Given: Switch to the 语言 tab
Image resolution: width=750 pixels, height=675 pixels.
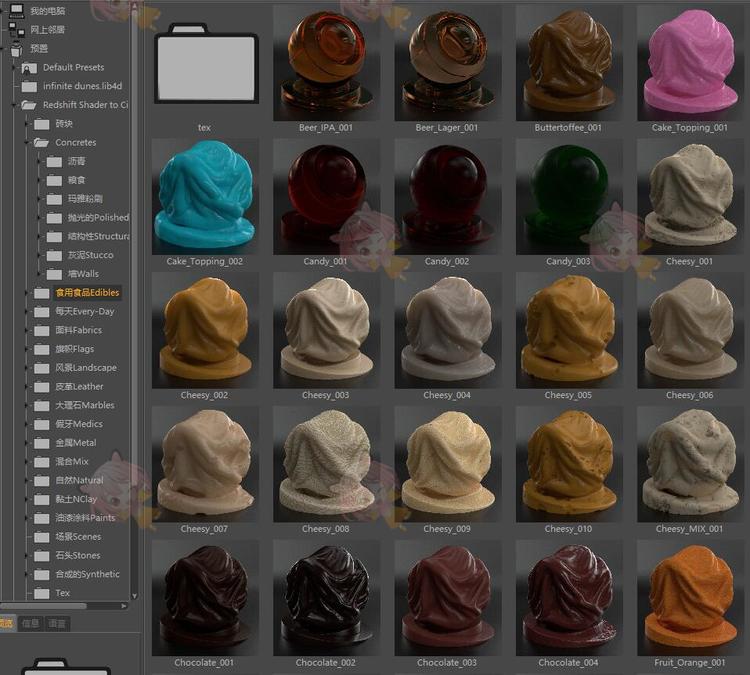Looking at the screenshot, I should click(57, 623).
